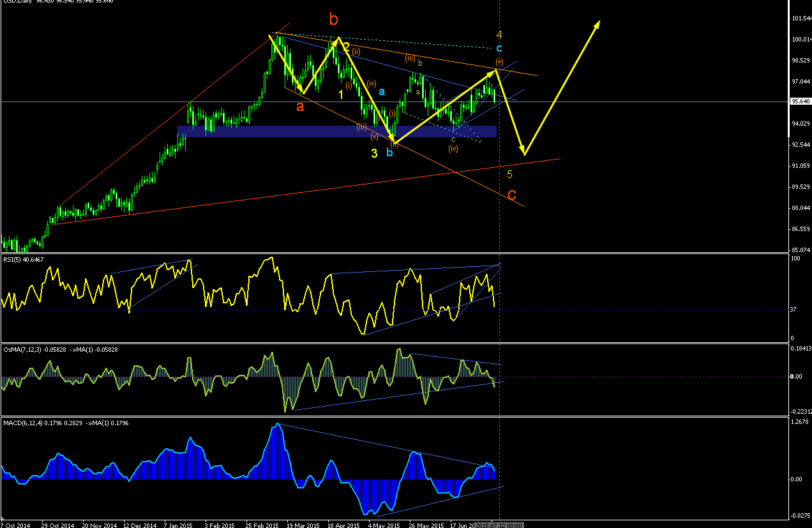812x528 pixels.
Task: Click RSI scale value 100
Action: click(796, 259)
